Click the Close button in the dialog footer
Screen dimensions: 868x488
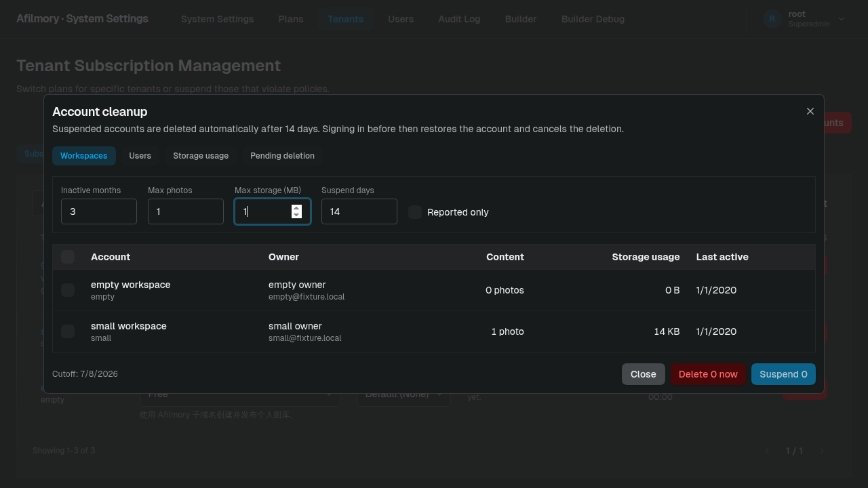click(x=644, y=374)
